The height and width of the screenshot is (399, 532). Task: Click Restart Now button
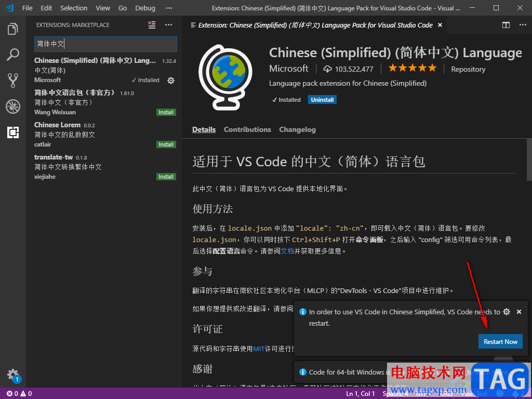500,342
